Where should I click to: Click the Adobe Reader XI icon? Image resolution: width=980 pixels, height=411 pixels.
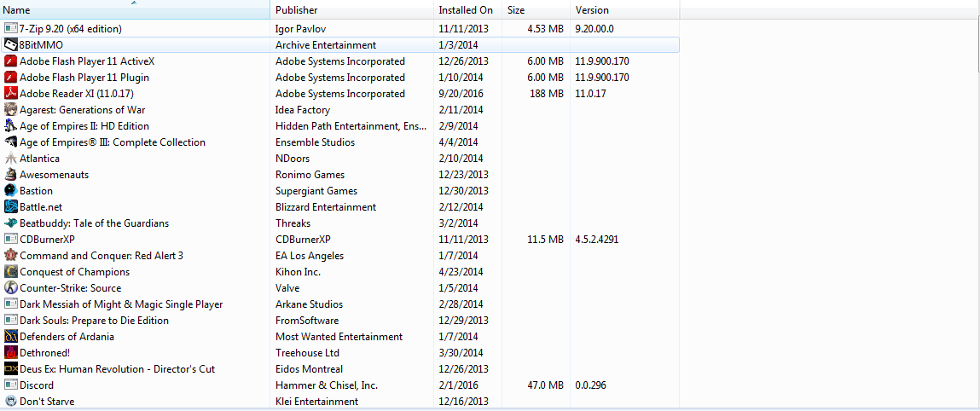(10, 94)
